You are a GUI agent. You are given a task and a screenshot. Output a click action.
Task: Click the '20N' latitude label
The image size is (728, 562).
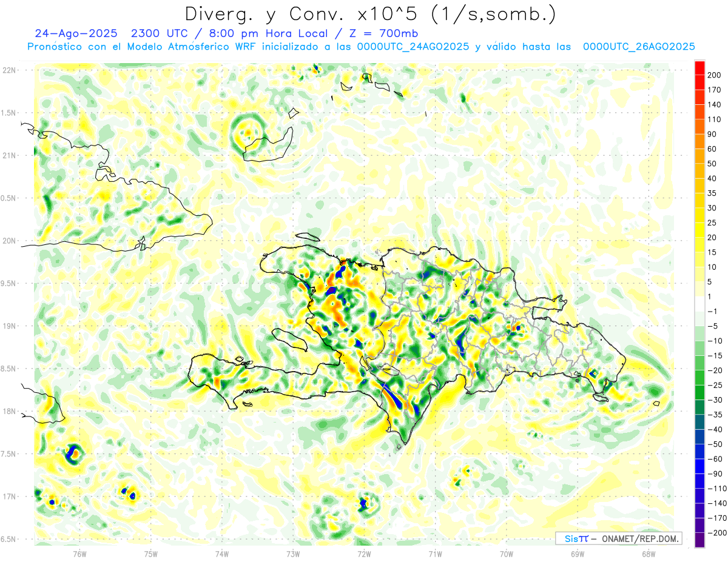[9, 241]
